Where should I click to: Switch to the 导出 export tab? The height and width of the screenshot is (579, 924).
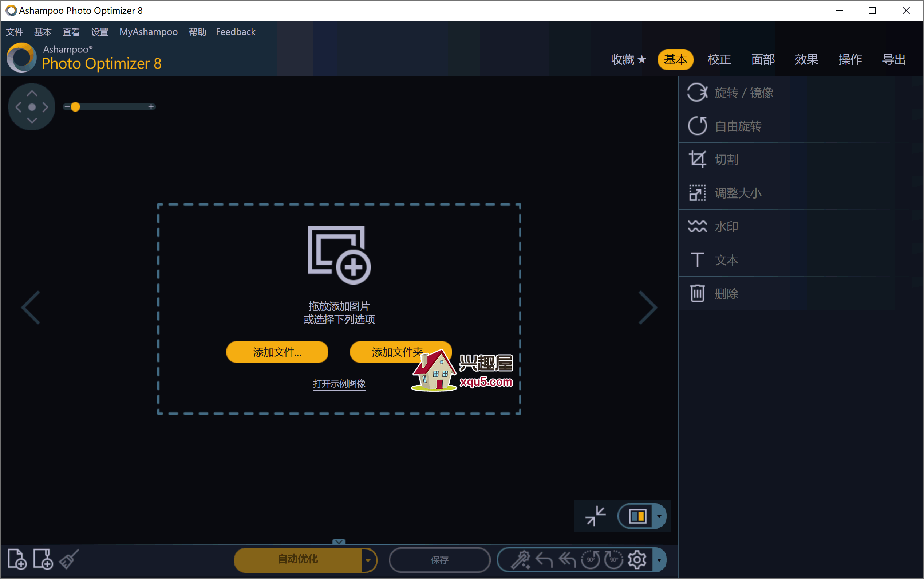[893, 59]
